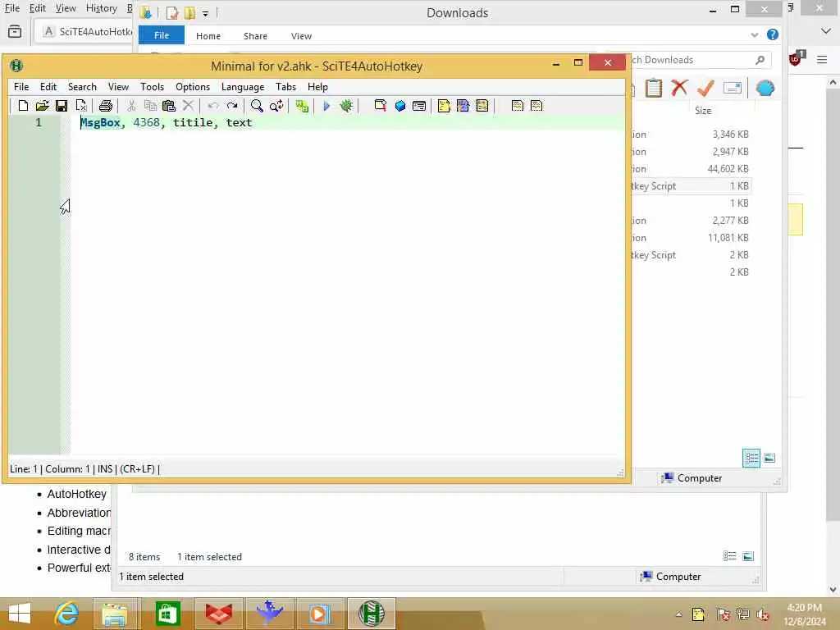The height and width of the screenshot is (630, 840).
Task: Open the Quick Access Toolbar dropdown arrow
Action: point(205,13)
